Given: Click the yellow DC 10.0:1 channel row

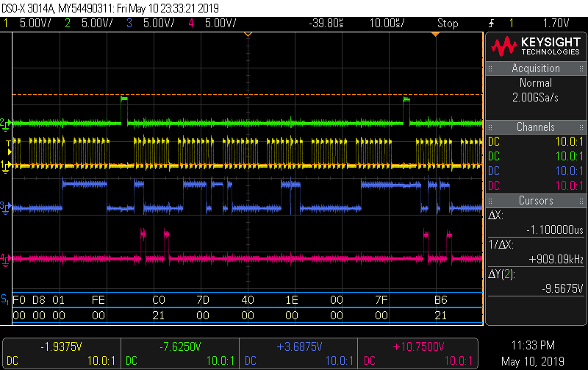Looking at the screenshot, I should (536, 141).
